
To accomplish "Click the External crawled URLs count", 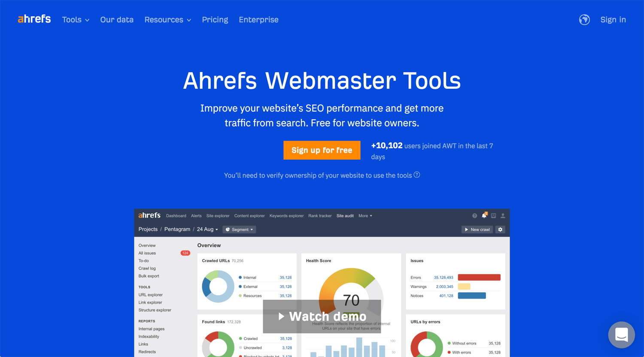I will (286, 287).
